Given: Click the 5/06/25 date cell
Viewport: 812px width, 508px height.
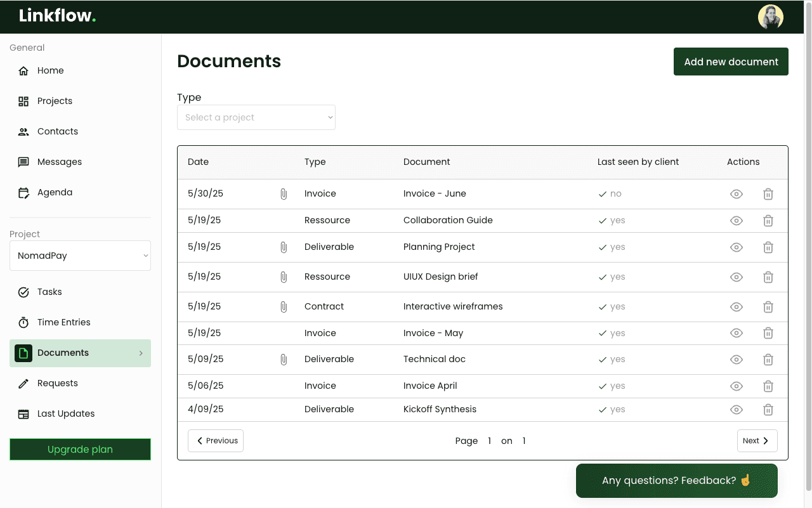Looking at the screenshot, I should pos(206,386).
